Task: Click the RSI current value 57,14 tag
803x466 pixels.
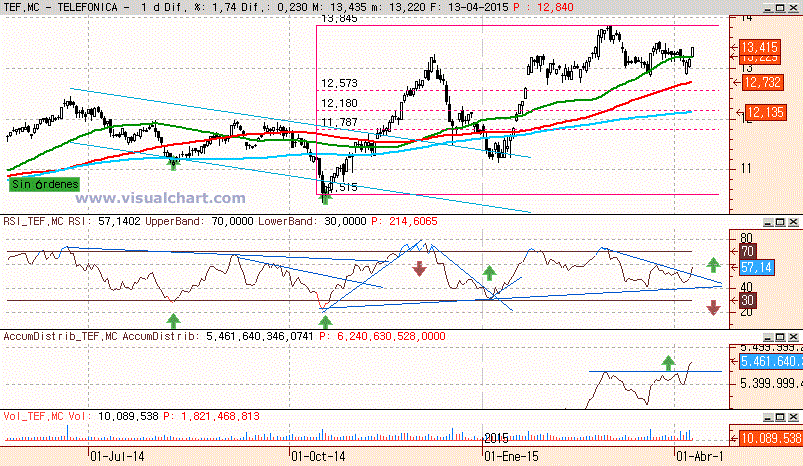Action: [x=757, y=267]
